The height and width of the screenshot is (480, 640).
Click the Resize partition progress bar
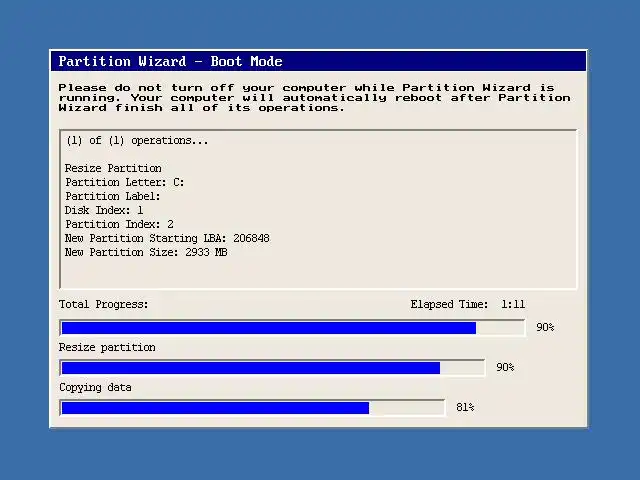(272, 368)
